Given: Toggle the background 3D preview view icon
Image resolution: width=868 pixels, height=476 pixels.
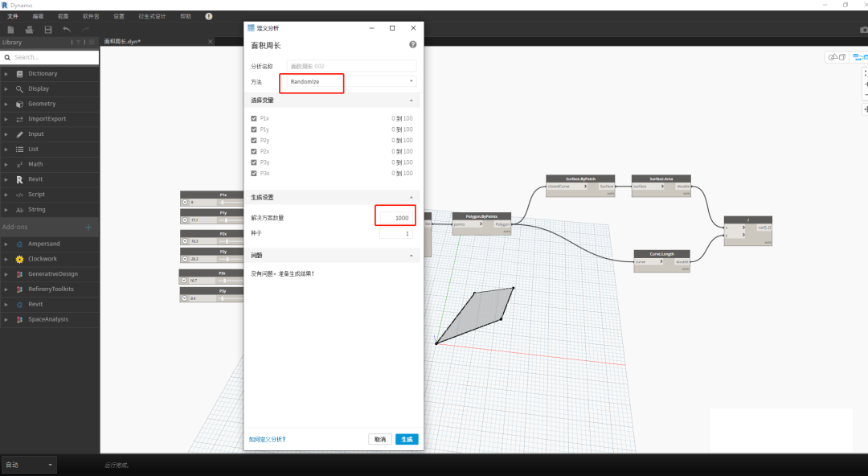Looking at the screenshot, I should (x=837, y=57).
